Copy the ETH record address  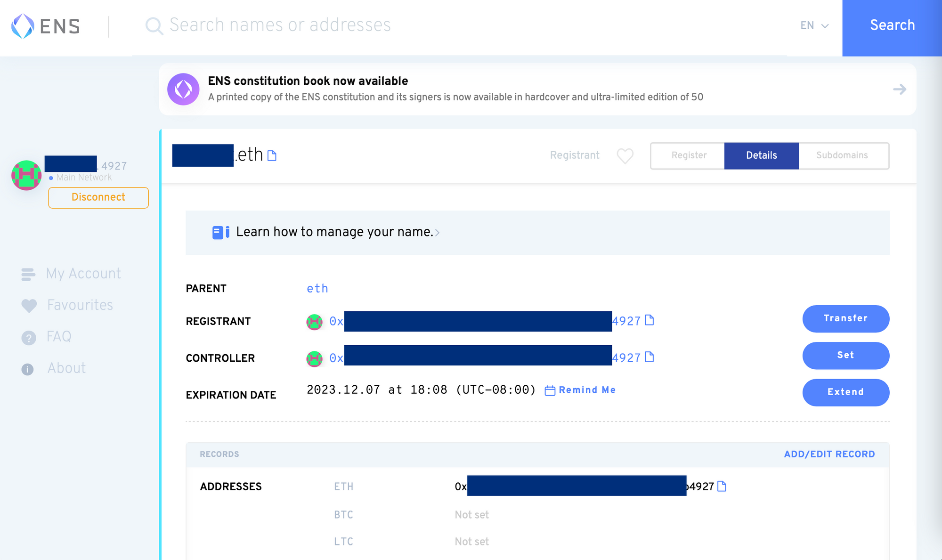pos(722,486)
